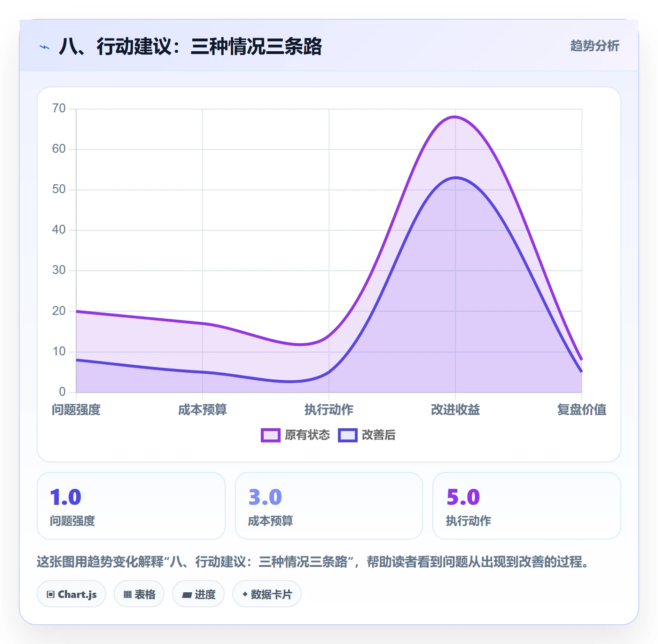Viewport: 658px width, 644px height.
Task: Select 问题强度 caption under the 1.0 value
Action: point(72,521)
